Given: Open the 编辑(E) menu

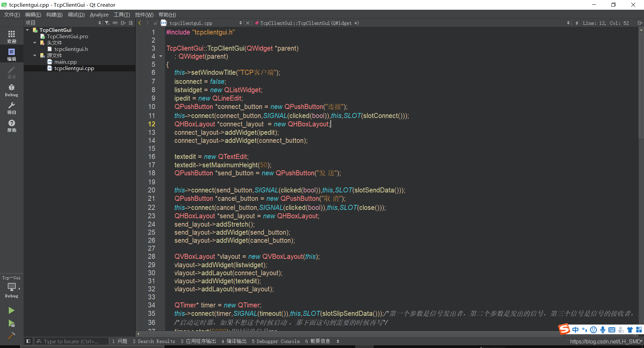Looking at the screenshot, I should [33, 14].
